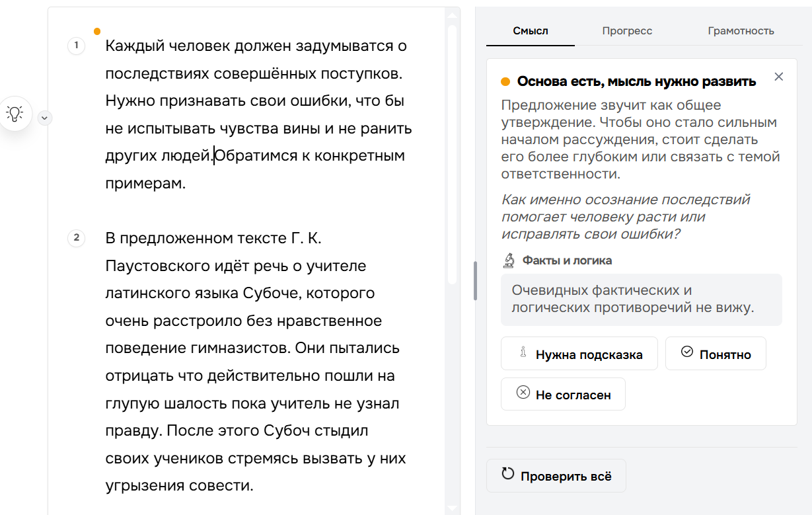Open the Грамотность tab

741,31
